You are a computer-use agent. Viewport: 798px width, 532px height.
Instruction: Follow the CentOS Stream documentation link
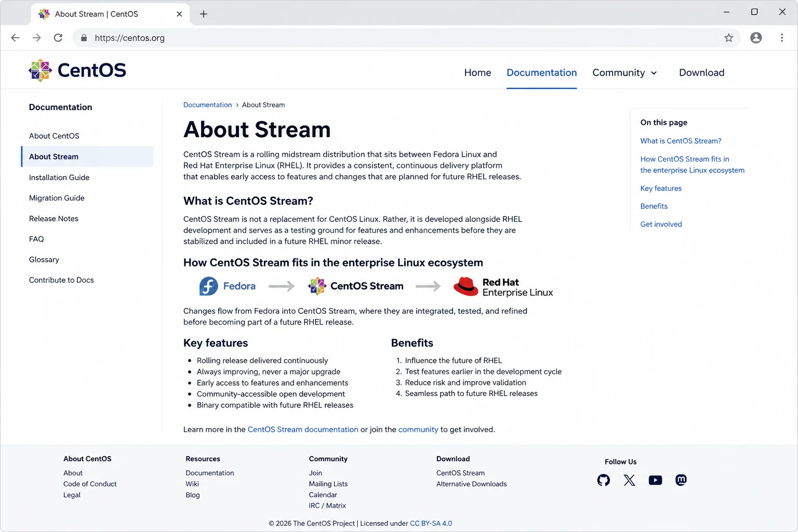click(303, 430)
